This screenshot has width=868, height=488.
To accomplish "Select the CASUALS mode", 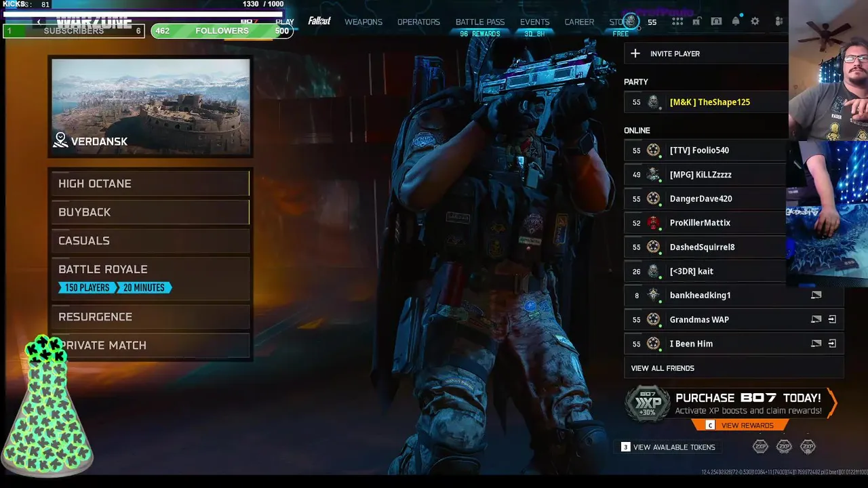I will point(151,241).
